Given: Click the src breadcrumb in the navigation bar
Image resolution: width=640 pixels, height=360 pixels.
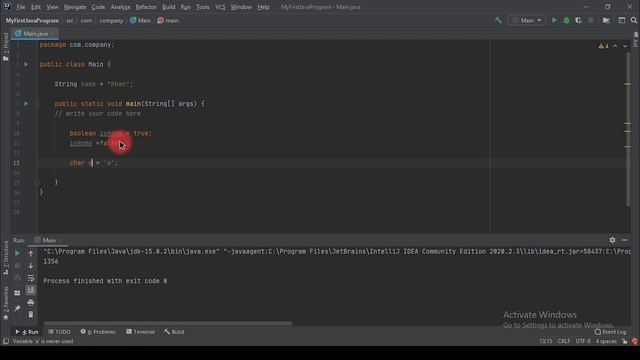Looking at the screenshot, I should coord(70,20).
